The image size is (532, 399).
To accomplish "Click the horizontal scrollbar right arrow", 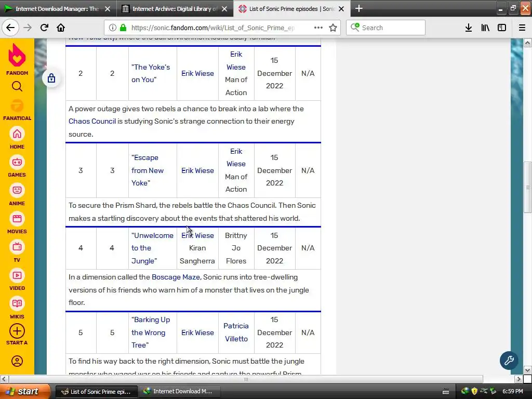I will click(x=519, y=379).
